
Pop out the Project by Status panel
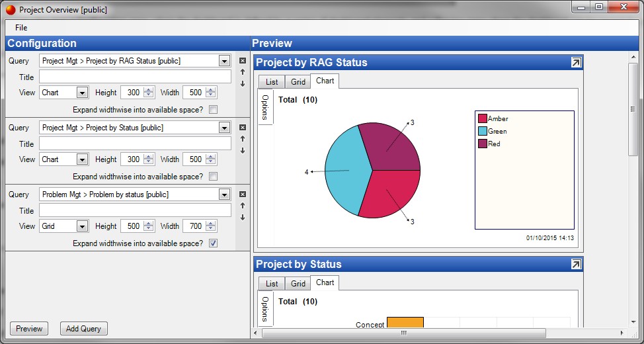click(x=577, y=264)
